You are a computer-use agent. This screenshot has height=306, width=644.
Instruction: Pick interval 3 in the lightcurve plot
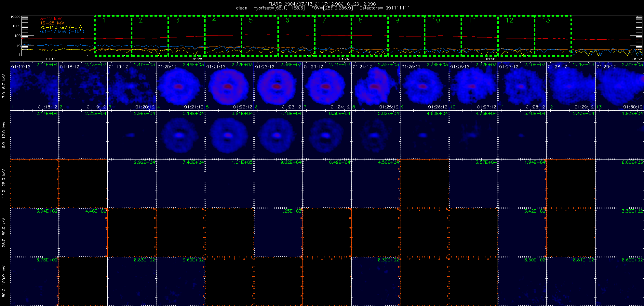pyautogui.click(x=186, y=36)
